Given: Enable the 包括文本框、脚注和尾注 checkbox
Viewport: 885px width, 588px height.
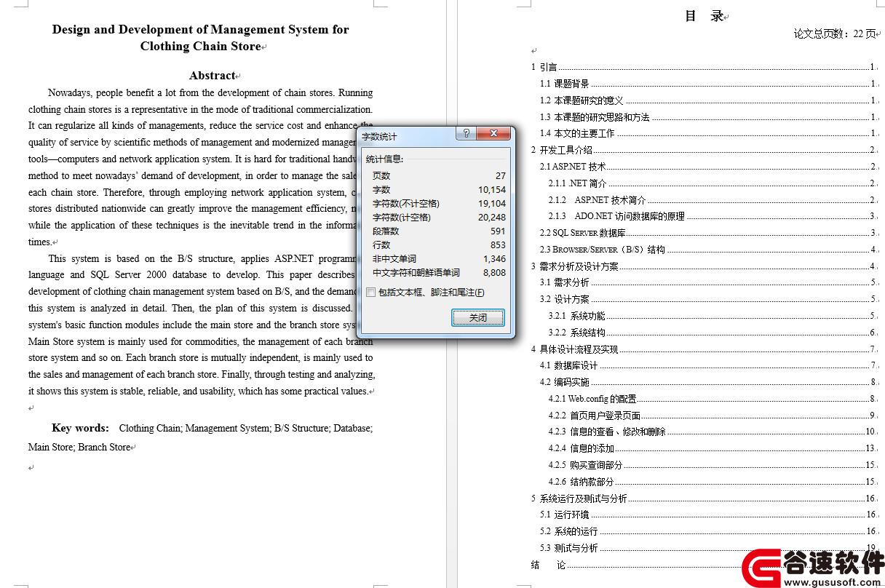Looking at the screenshot, I should coord(371,293).
